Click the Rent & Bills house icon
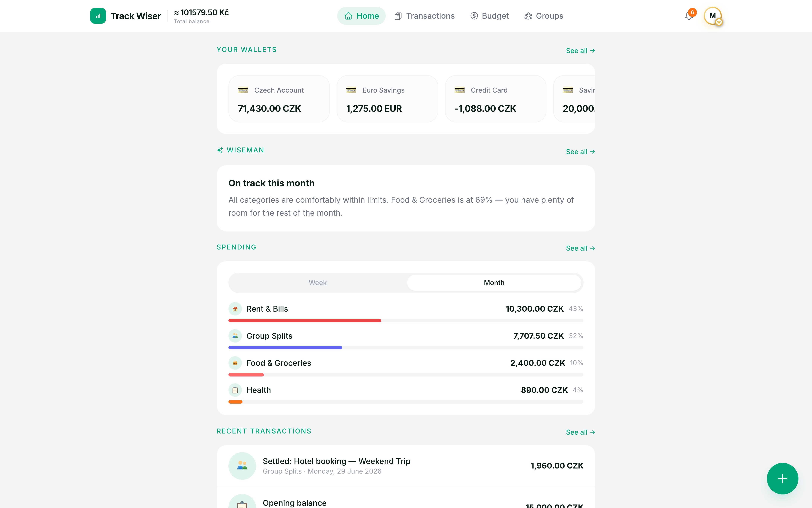 point(235,309)
